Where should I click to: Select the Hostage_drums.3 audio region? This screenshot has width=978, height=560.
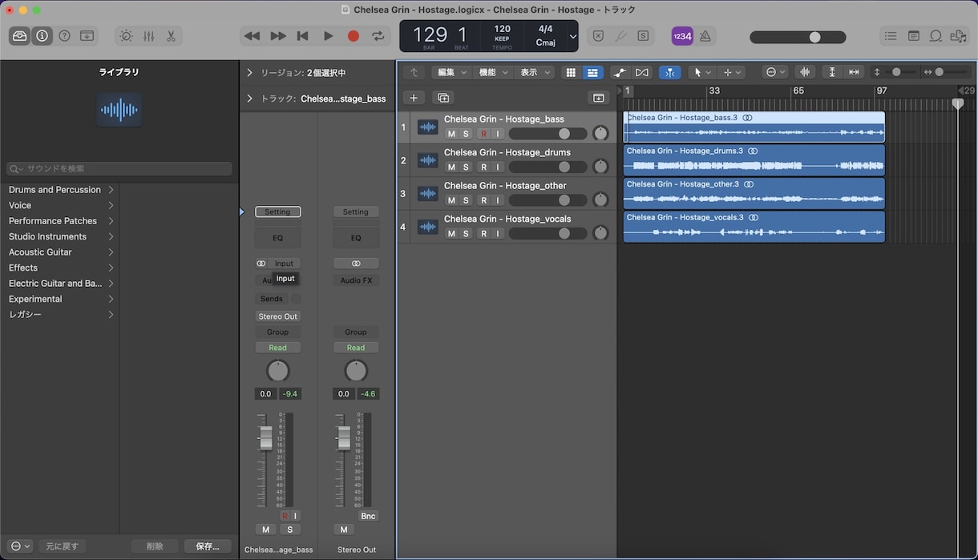754,160
